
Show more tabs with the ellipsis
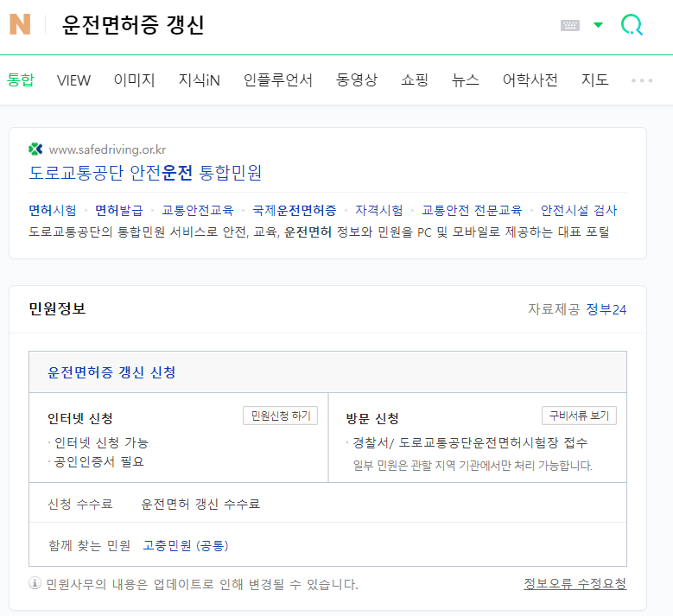(x=642, y=80)
